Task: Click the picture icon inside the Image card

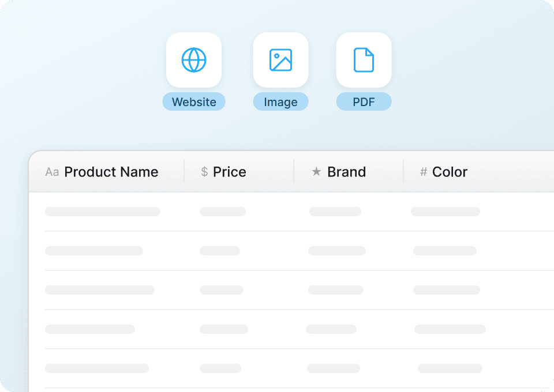Action: tap(280, 59)
